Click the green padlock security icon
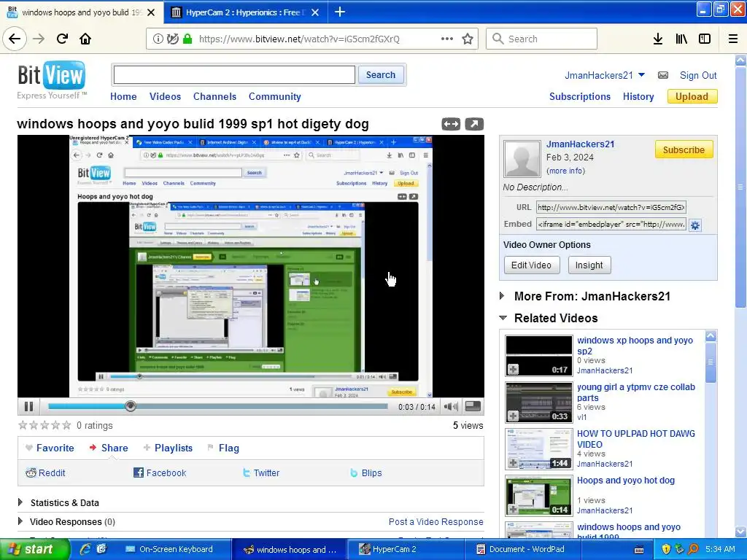747x560 pixels. pos(187,39)
